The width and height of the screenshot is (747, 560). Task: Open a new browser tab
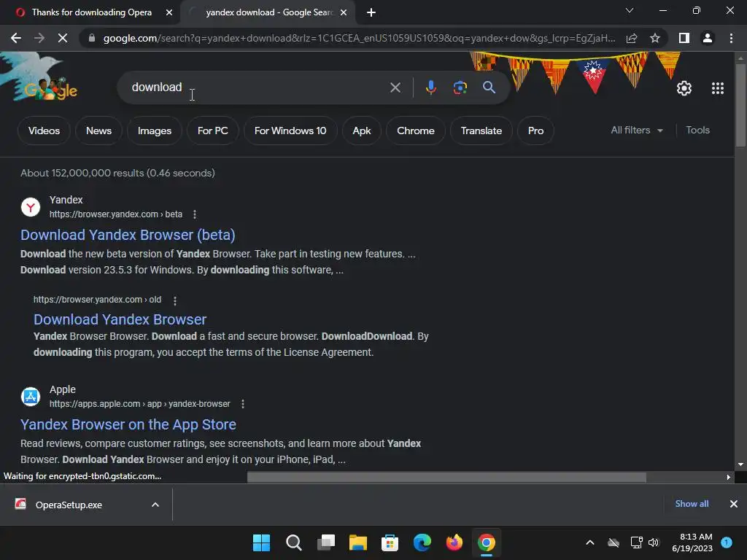point(371,12)
